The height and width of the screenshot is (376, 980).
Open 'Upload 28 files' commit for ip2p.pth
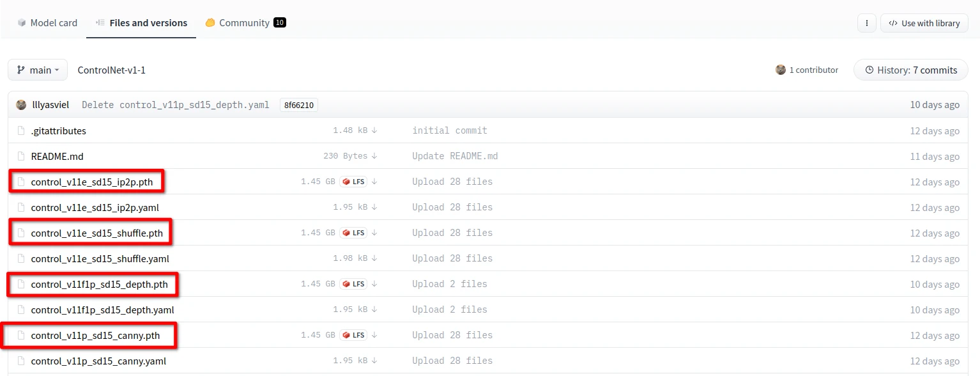pyautogui.click(x=452, y=182)
